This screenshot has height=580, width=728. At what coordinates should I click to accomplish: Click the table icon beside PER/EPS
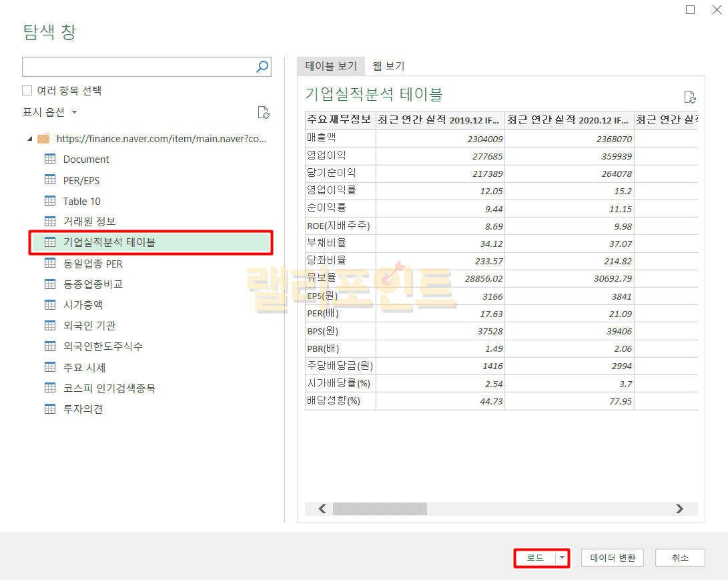pos(50,180)
